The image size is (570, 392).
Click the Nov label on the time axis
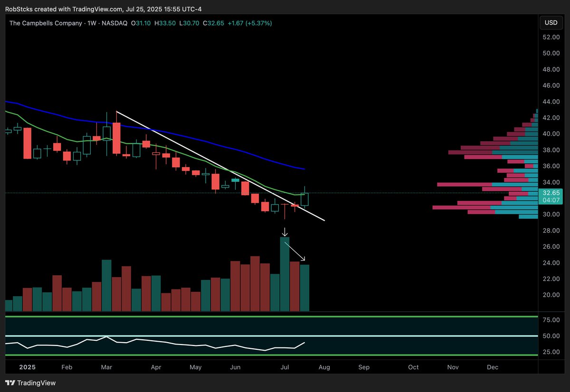(453, 367)
